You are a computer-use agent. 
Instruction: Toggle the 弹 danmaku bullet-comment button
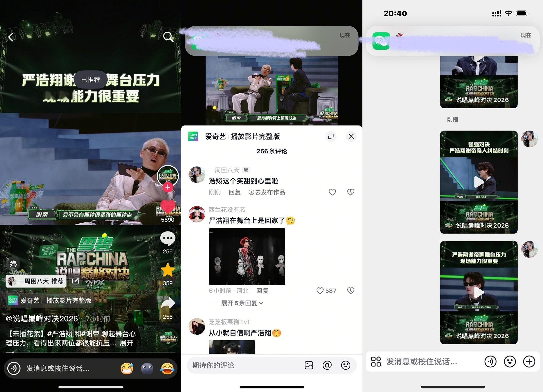point(13,264)
